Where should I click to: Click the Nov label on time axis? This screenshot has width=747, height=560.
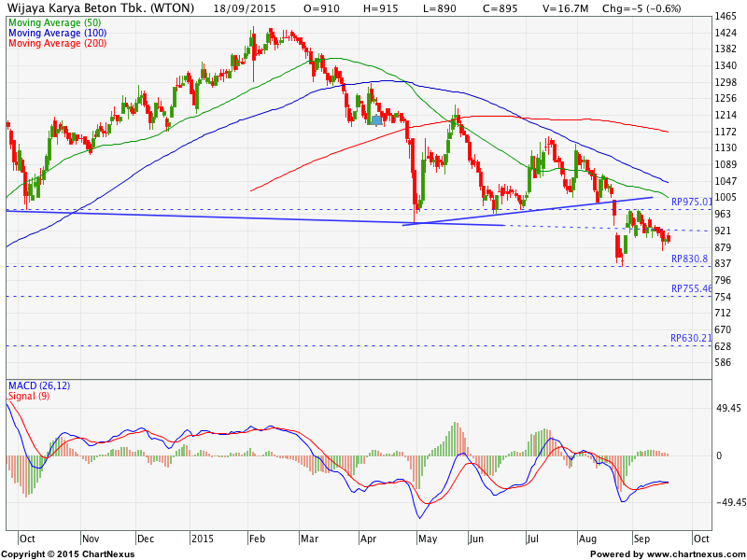(x=91, y=539)
